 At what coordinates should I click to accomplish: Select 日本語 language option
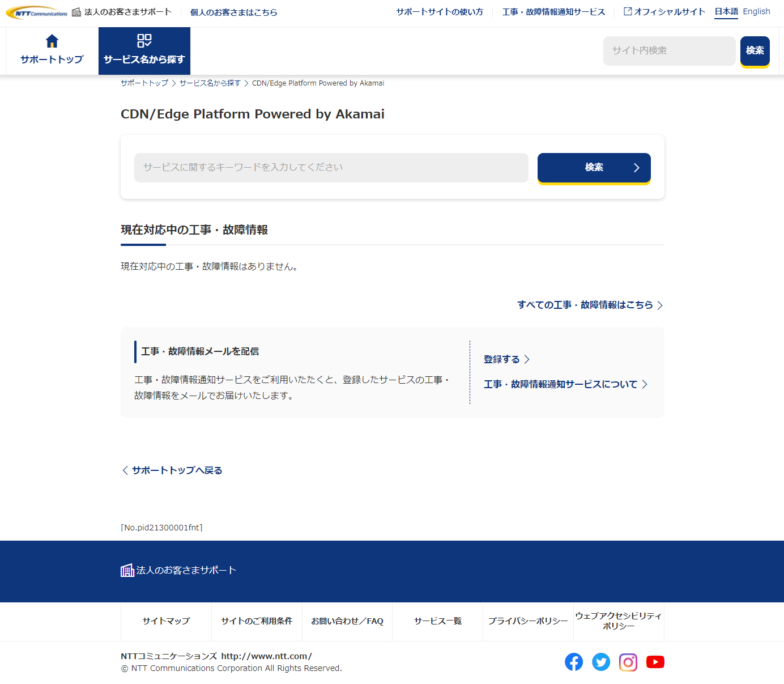[726, 11]
